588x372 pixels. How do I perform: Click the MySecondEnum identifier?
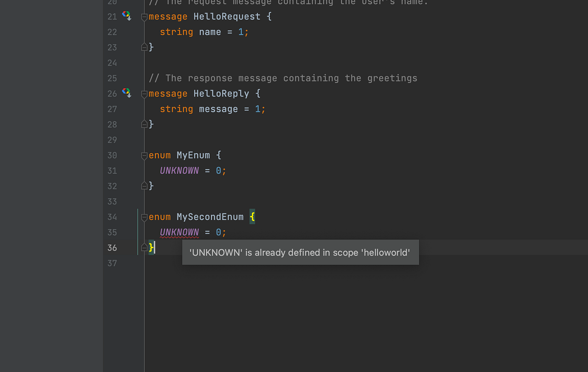210,217
